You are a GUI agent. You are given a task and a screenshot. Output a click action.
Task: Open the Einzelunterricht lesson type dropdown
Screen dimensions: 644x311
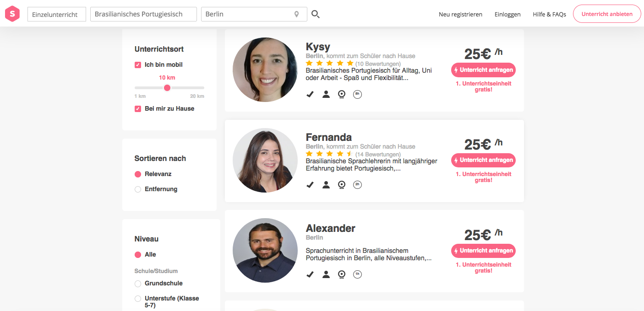(57, 14)
